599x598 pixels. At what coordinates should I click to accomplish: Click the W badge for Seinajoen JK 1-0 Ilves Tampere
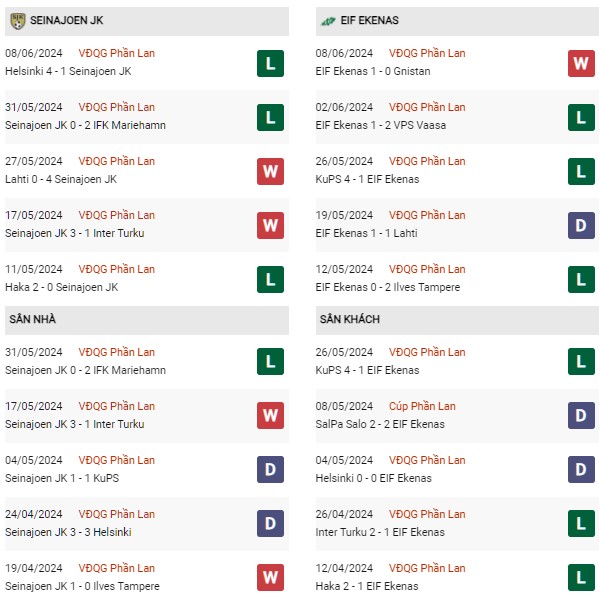point(270,577)
